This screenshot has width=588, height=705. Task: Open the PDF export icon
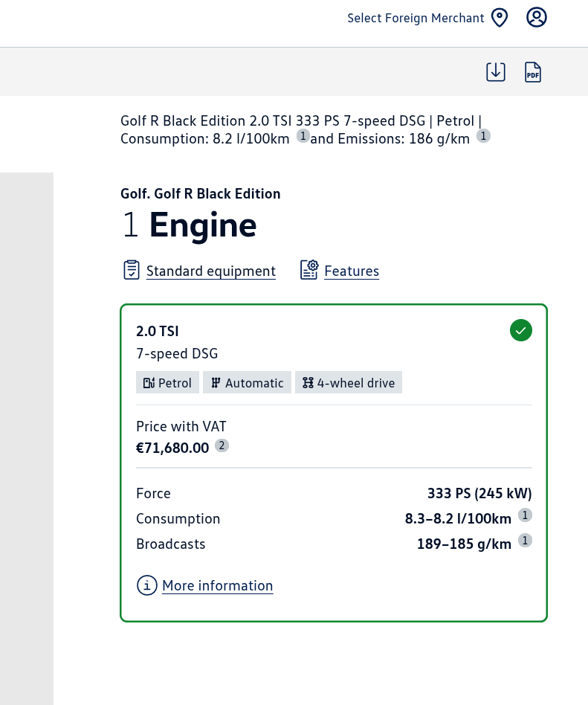point(533,72)
